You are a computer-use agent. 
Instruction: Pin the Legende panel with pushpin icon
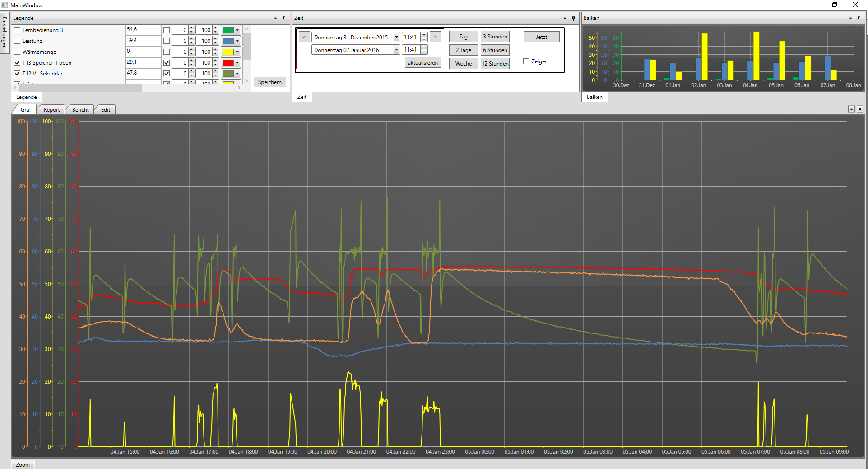tap(284, 18)
